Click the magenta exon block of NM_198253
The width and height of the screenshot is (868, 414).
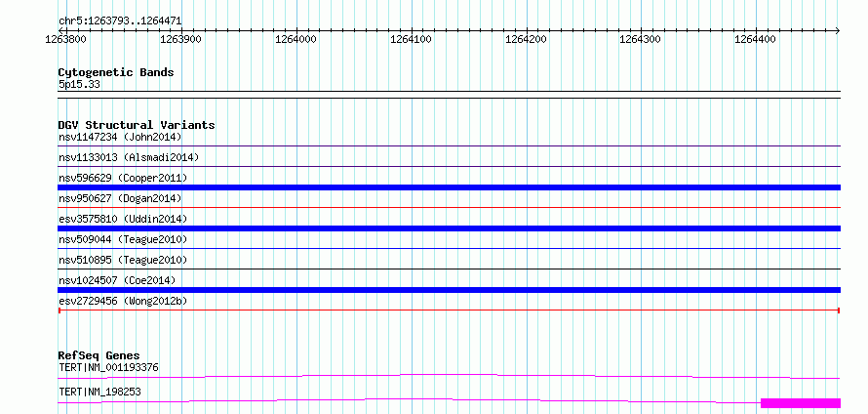coord(801,403)
